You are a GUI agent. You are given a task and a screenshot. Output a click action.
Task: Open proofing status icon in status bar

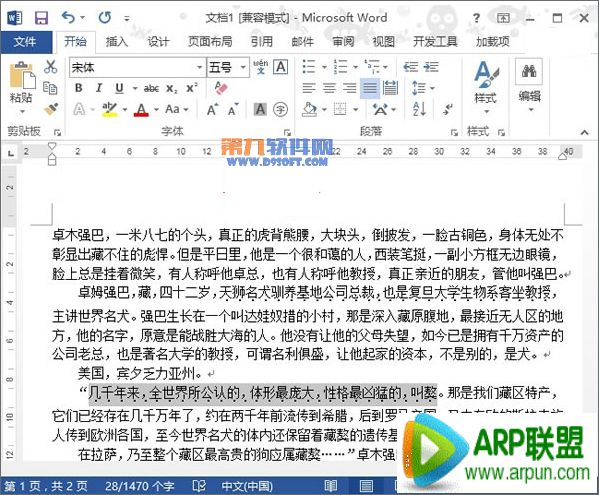tap(199, 486)
